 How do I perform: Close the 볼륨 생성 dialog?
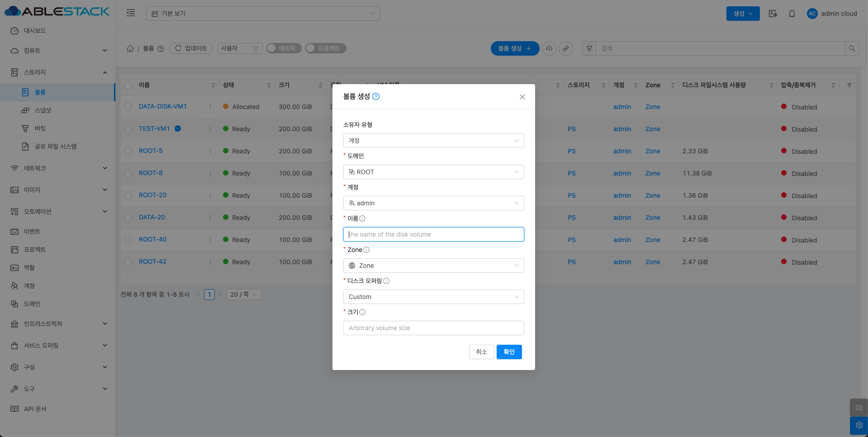[522, 97]
